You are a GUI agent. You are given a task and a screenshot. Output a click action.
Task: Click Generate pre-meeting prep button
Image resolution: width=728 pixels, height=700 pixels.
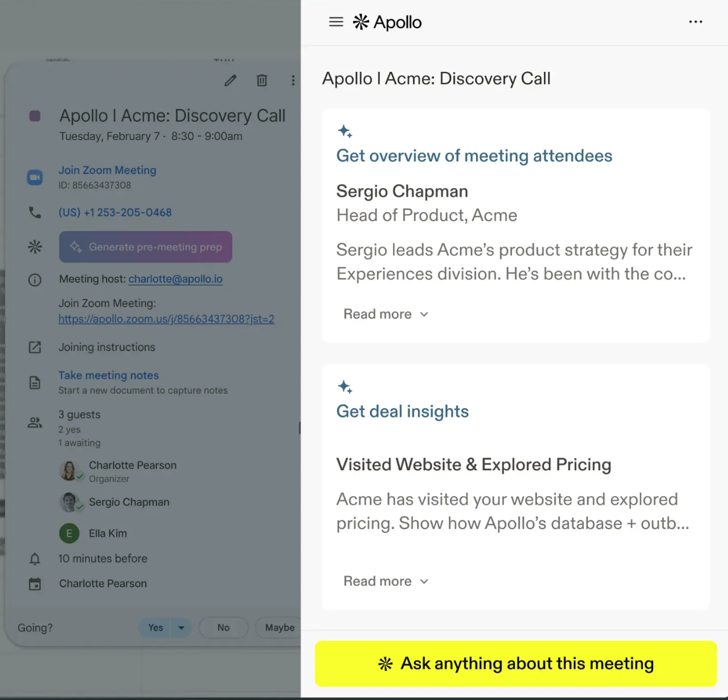[x=145, y=247]
